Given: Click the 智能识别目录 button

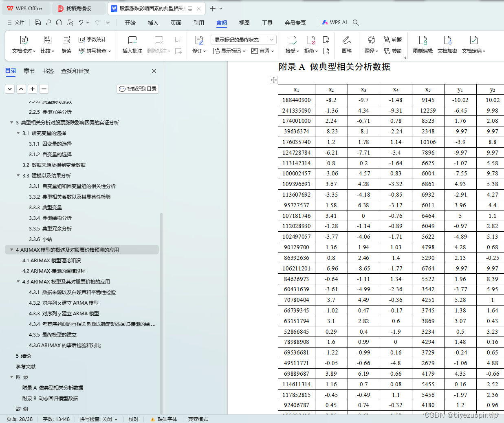Looking at the screenshot, I should point(138,89).
